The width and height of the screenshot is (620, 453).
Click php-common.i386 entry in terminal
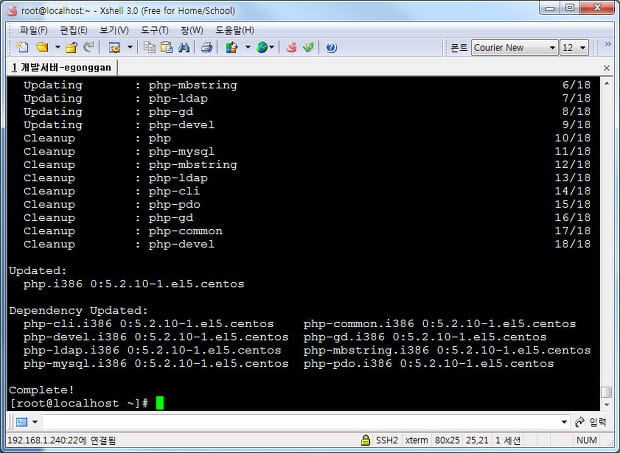pyautogui.click(x=440, y=324)
